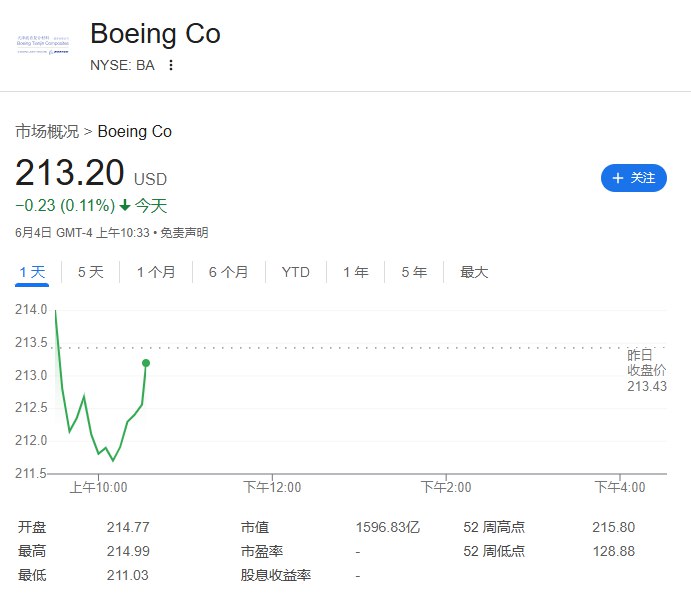
Task: Select the 1 天 chart range tab
Action: [x=32, y=272]
